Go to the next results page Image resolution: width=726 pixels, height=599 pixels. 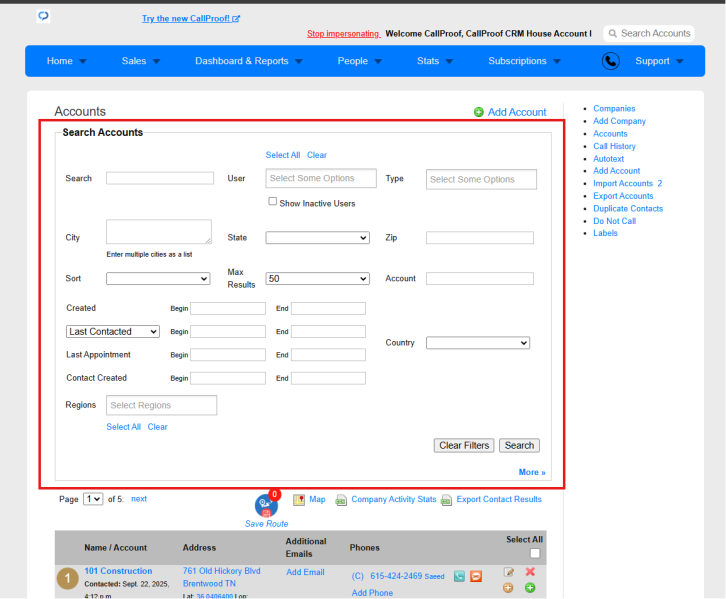coord(139,499)
